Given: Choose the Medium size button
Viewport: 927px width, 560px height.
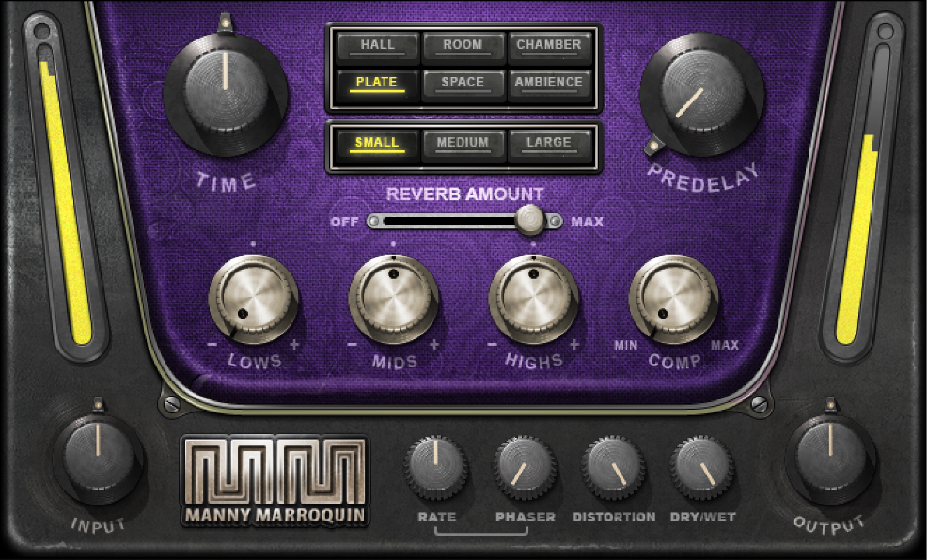Looking at the screenshot, I should (463, 144).
